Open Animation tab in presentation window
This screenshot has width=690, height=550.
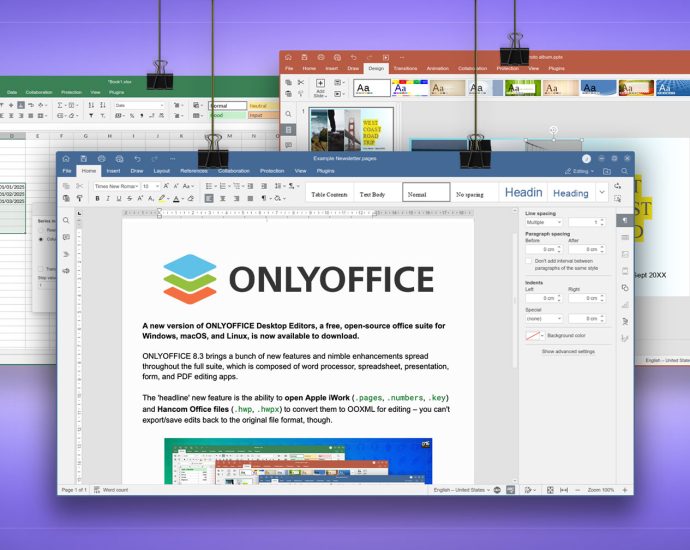(x=437, y=69)
